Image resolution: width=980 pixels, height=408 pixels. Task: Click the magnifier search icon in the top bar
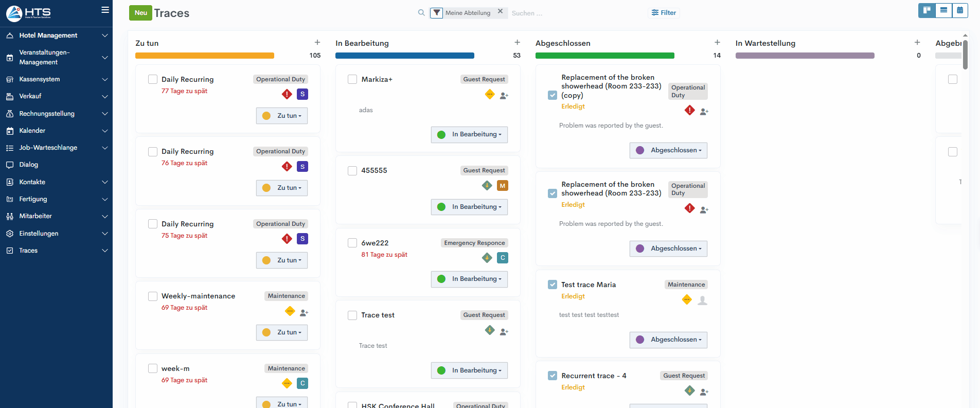click(x=421, y=13)
